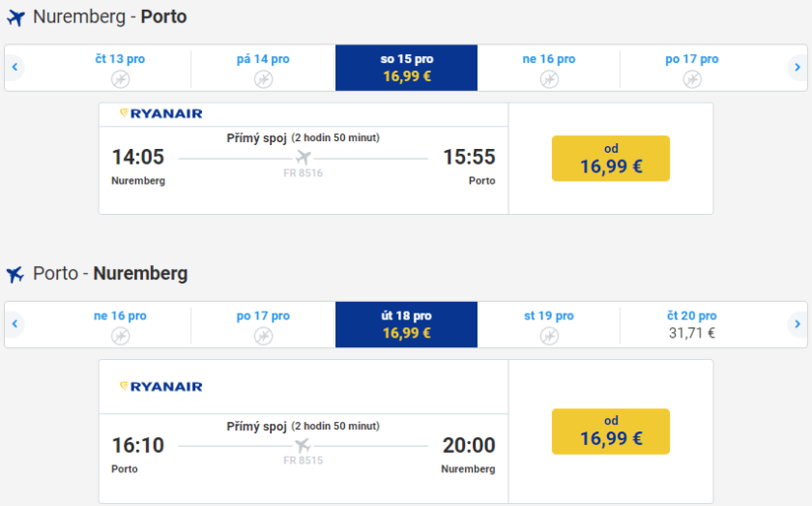Image resolution: width=812 pixels, height=506 pixels.
Task: Show earlier return dates with left arrow
Action: coord(14,324)
